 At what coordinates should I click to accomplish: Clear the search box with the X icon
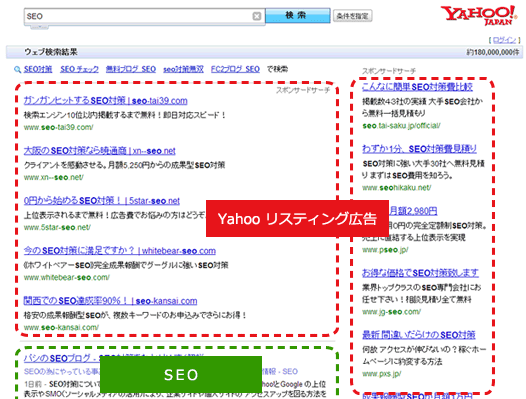[x=257, y=16]
